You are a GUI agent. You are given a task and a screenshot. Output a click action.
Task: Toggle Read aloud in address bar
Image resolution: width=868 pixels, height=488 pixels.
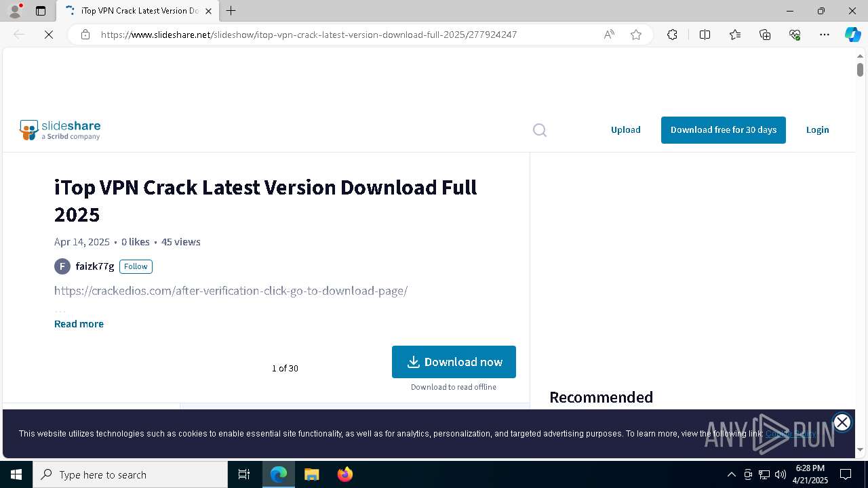click(609, 35)
